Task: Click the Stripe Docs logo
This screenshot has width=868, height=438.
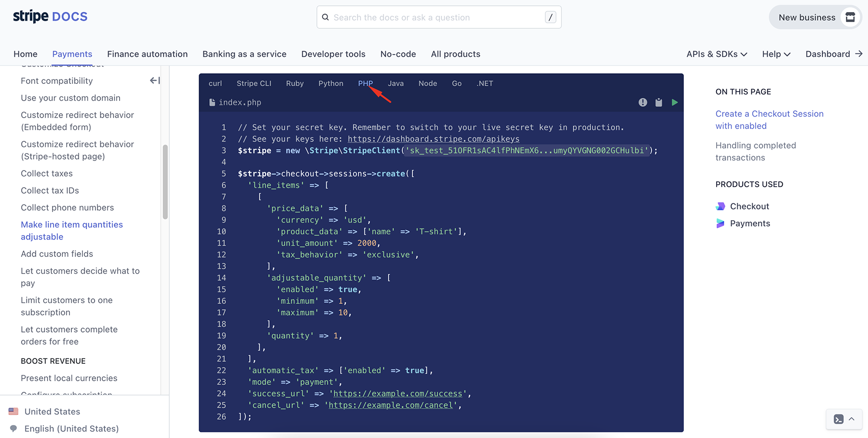Action: click(50, 16)
